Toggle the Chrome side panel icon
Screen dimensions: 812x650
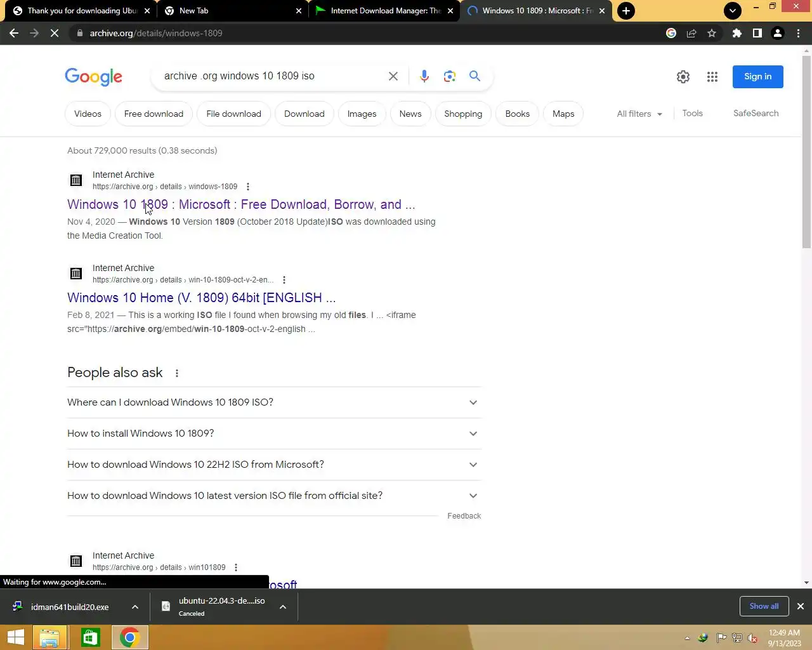[757, 33]
